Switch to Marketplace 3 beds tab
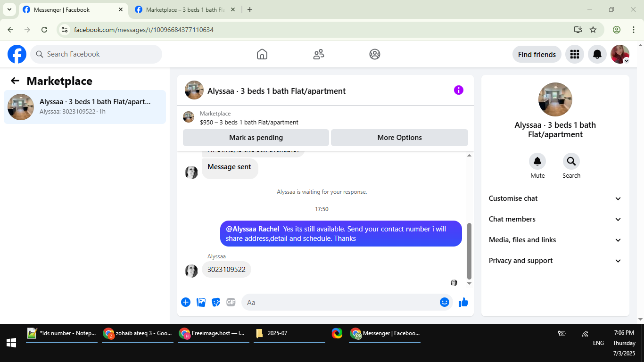The image size is (644, 362). [x=185, y=9]
